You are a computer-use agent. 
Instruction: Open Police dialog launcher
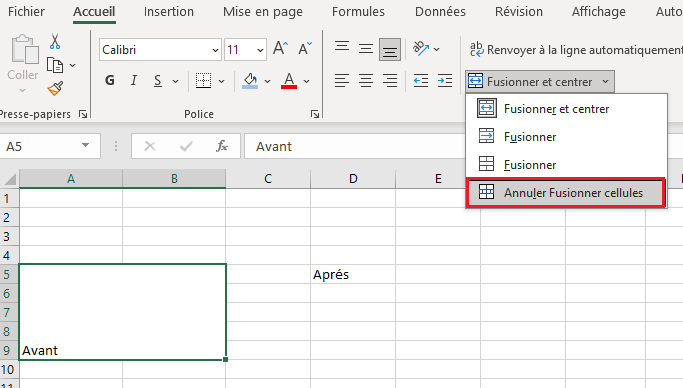point(315,114)
